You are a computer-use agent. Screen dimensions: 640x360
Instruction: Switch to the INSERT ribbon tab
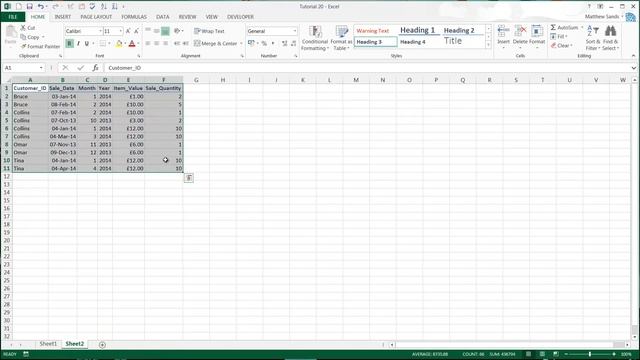62,17
